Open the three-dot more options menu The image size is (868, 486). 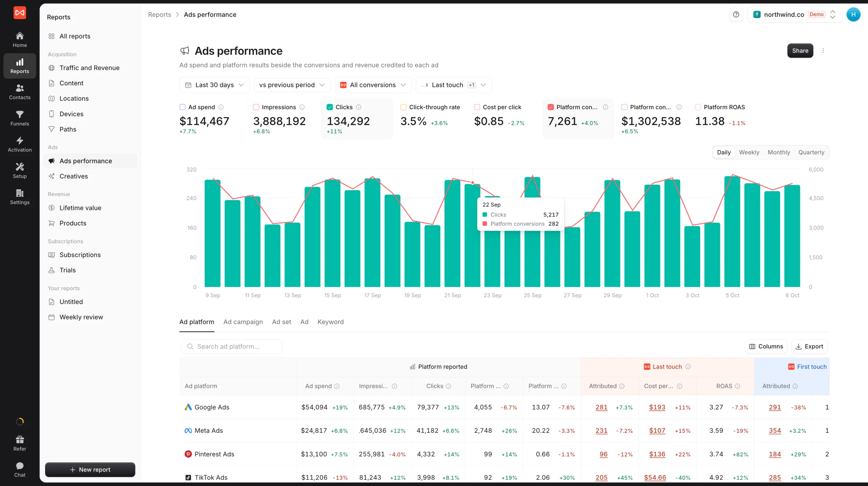[823, 51]
